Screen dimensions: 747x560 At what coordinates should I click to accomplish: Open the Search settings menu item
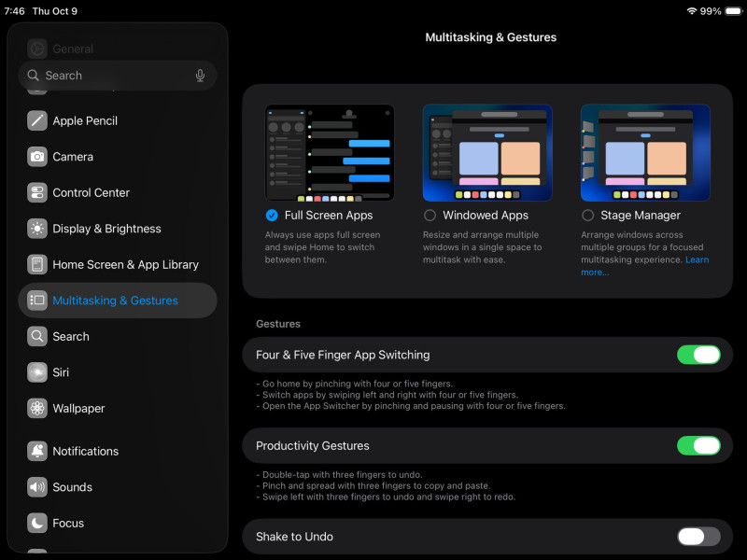[71, 336]
